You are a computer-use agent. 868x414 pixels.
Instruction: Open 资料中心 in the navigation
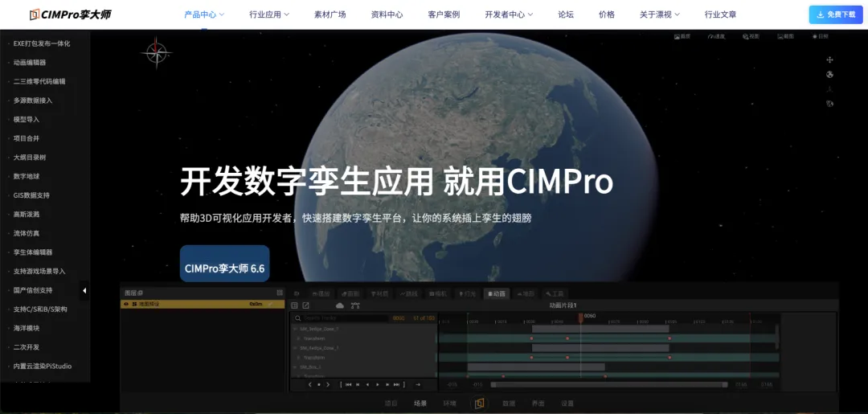tap(387, 14)
